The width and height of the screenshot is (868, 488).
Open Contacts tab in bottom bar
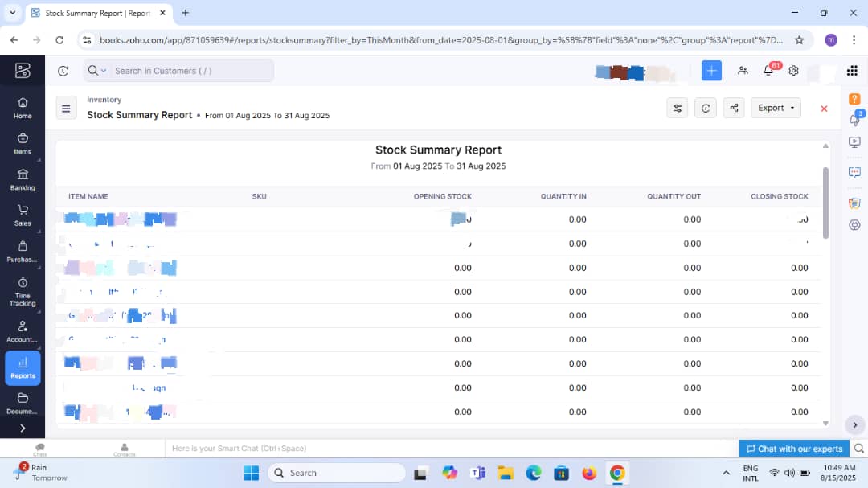coord(124,449)
